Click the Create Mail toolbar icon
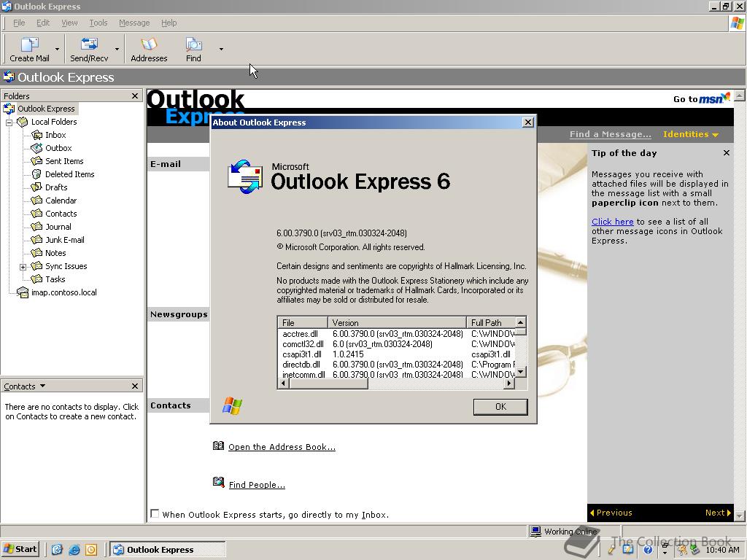Screen dimensions: 747x560 (x=29, y=49)
